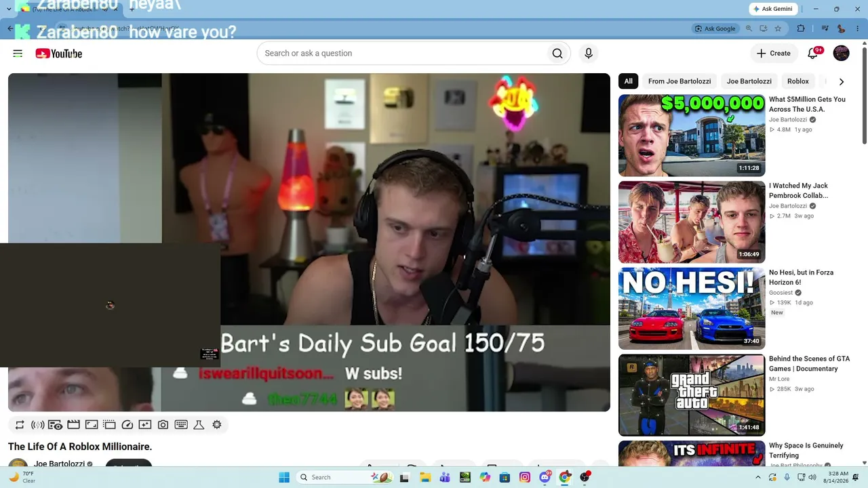Take a video screenshot with camera icon

tap(163, 425)
